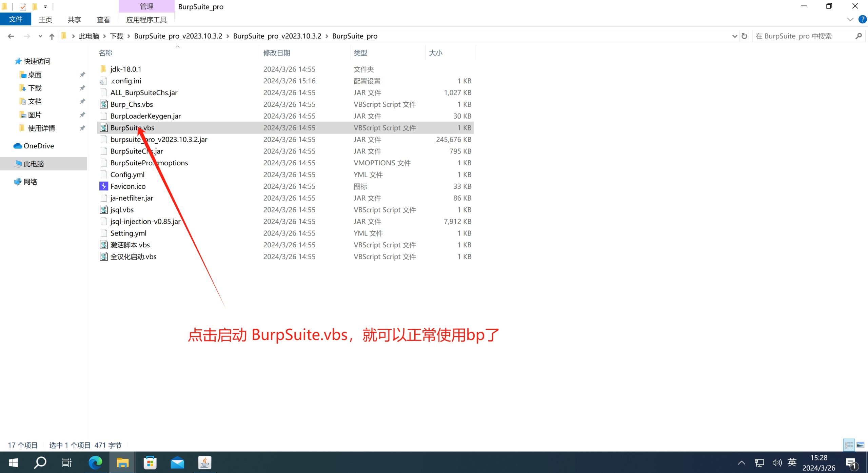Image resolution: width=868 pixels, height=473 pixels.
Task: Open Microsoft Store from taskbar
Action: point(150,462)
